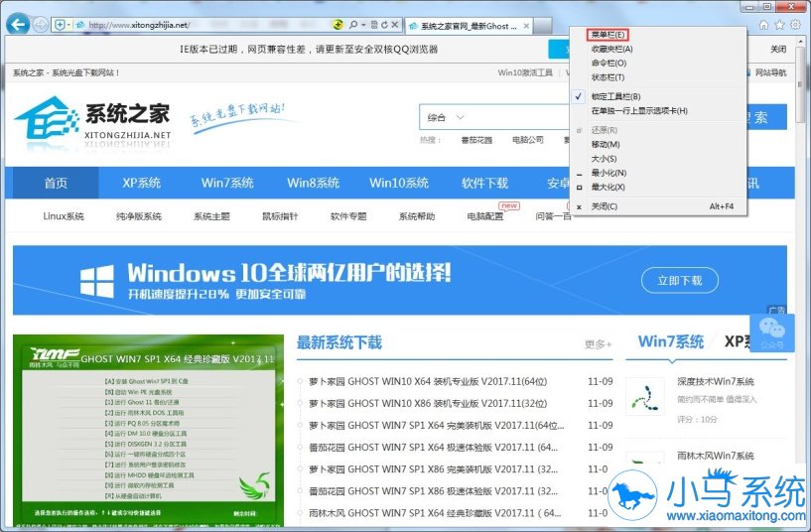The height and width of the screenshot is (532, 811).
Task: Open 萝卜家园 GHOST WIN10 X86 装机专业版 link
Action: tap(428, 403)
